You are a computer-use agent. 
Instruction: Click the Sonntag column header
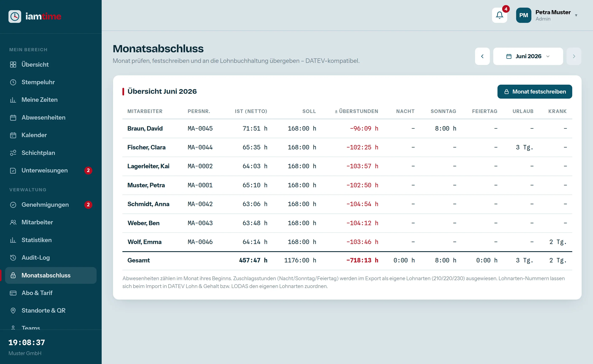pos(443,111)
